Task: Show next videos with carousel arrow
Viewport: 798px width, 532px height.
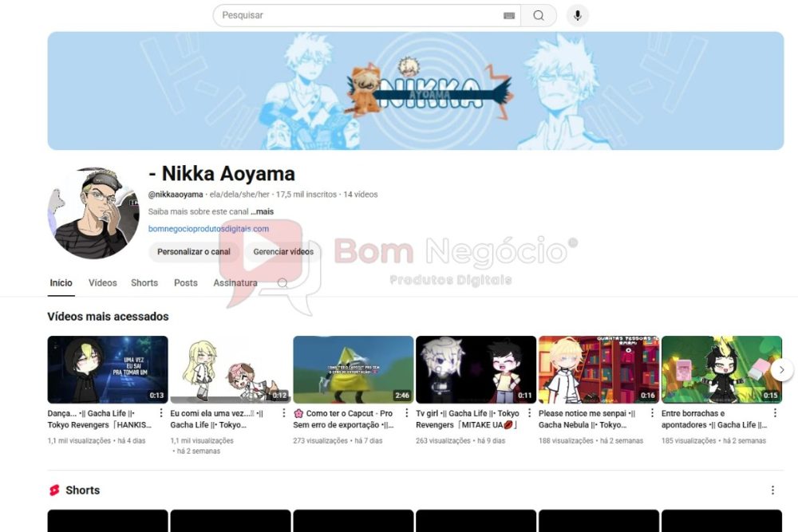Action: [782, 370]
